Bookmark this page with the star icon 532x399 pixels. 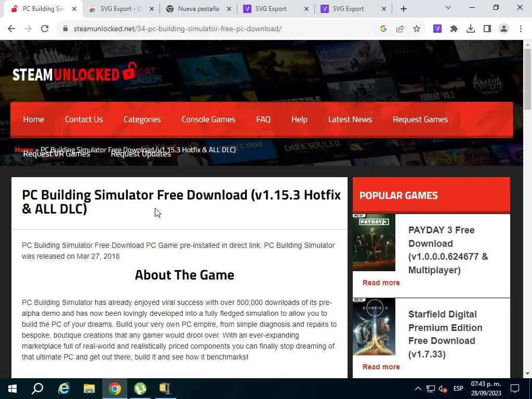click(x=417, y=29)
